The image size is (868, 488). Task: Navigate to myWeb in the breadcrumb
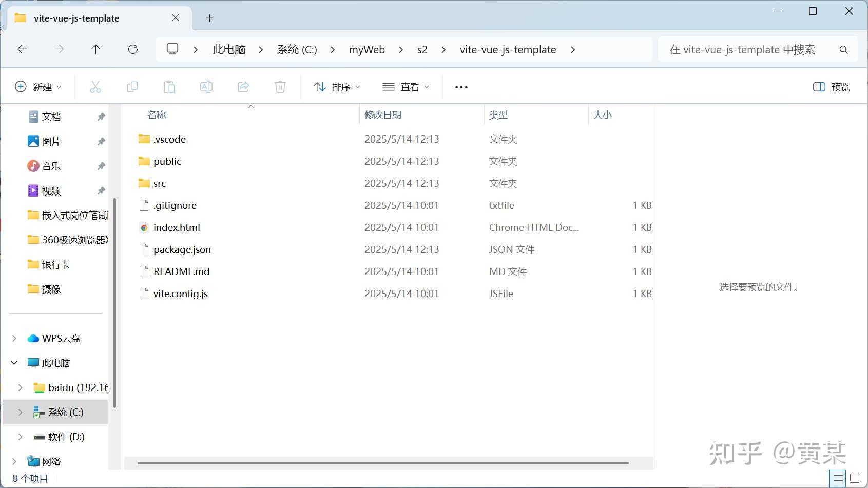click(367, 49)
